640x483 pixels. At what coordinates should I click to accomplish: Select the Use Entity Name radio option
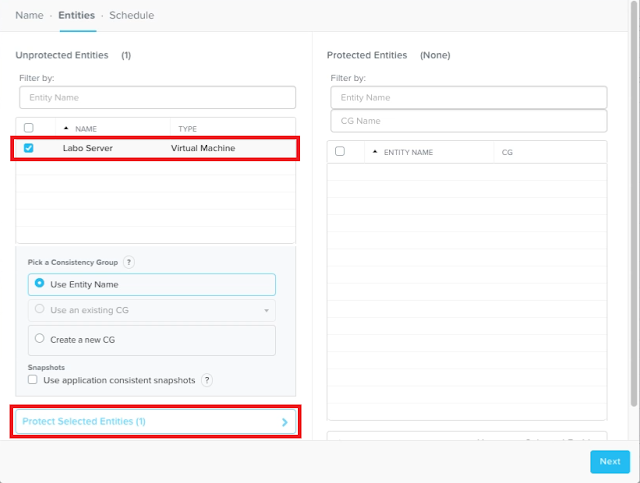40,284
